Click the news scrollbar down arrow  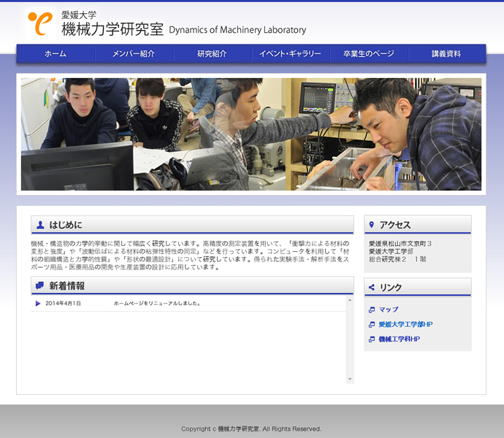tap(350, 379)
